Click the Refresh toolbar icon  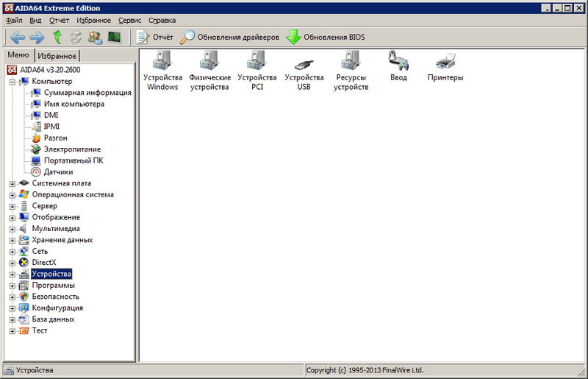click(x=76, y=37)
